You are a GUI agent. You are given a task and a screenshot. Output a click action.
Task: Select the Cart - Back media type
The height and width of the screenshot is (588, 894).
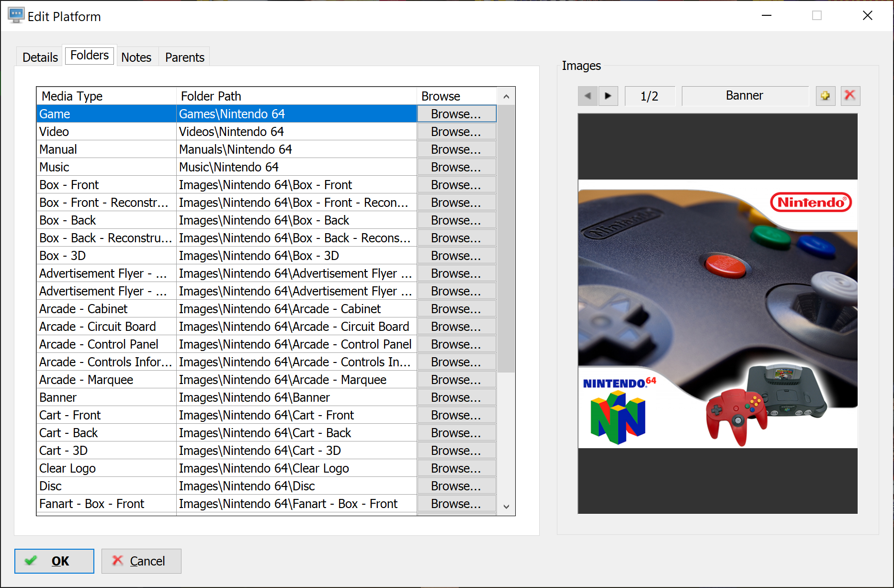(106, 433)
